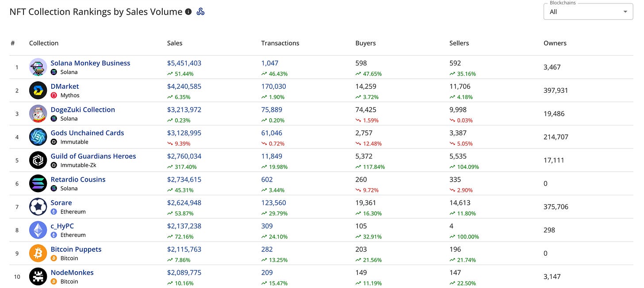Viewport: 644px width, 288px height.
Task: Click the blue webhook icon next to title
Action: [x=200, y=12]
